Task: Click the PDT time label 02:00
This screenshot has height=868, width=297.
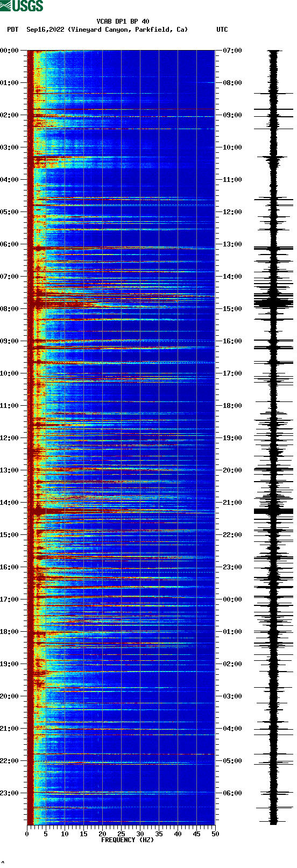Action: 10,115
